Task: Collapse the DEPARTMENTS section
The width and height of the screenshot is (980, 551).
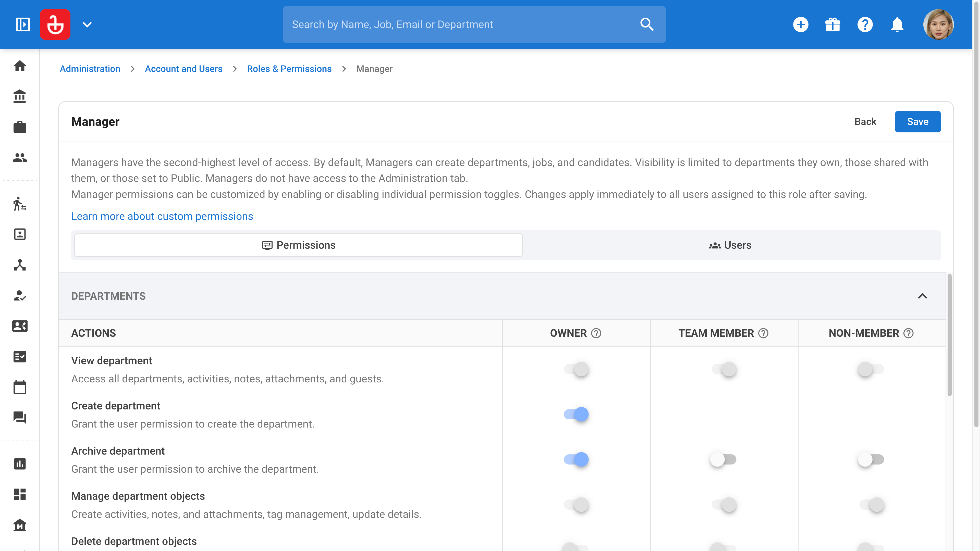Action: (922, 296)
